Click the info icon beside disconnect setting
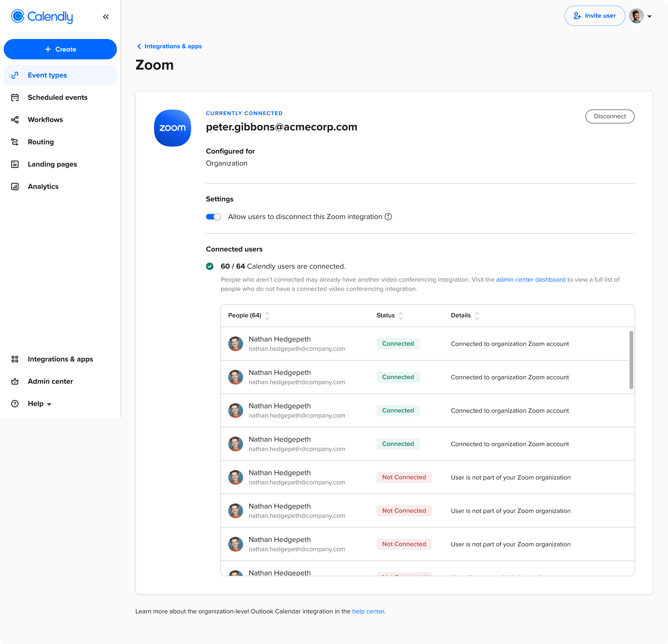Viewport: 668px width, 644px height. point(388,217)
